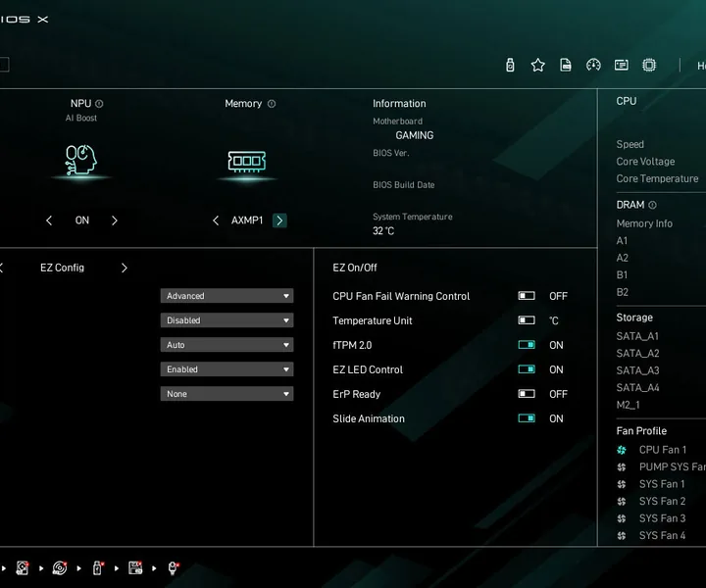Click the Core Temperature label
706x588 pixels.
coord(657,178)
